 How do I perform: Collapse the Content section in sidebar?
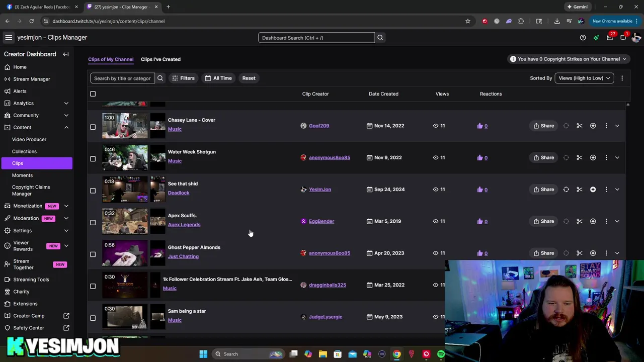66,127
